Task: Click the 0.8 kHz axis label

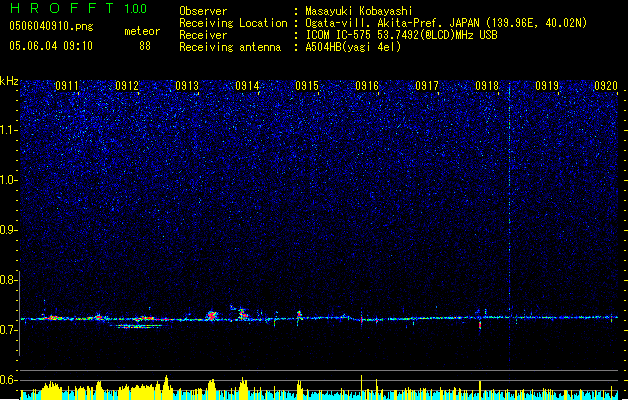Action: [x=9, y=280]
